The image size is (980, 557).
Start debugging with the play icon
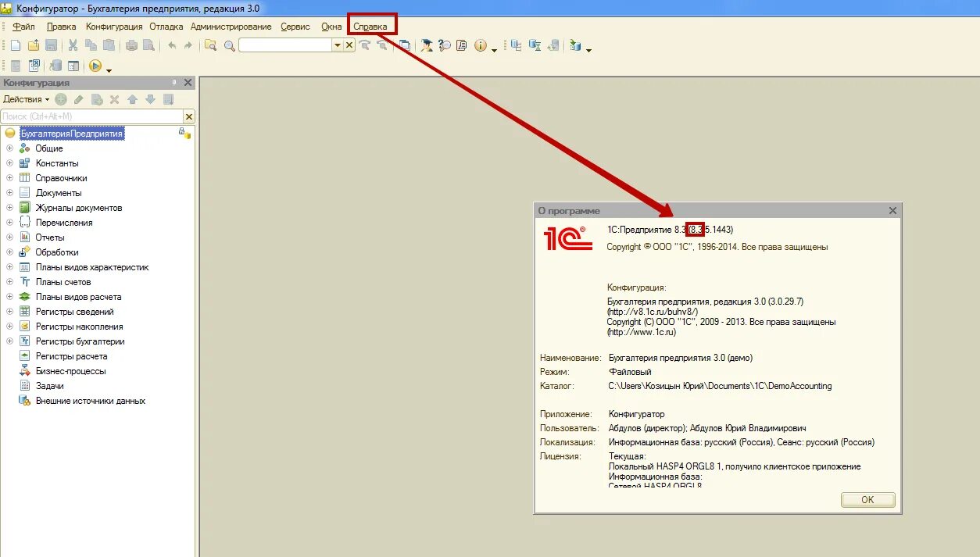95,66
